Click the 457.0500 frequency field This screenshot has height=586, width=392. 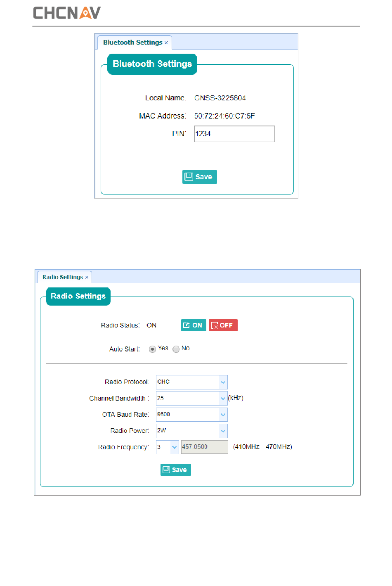point(205,447)
